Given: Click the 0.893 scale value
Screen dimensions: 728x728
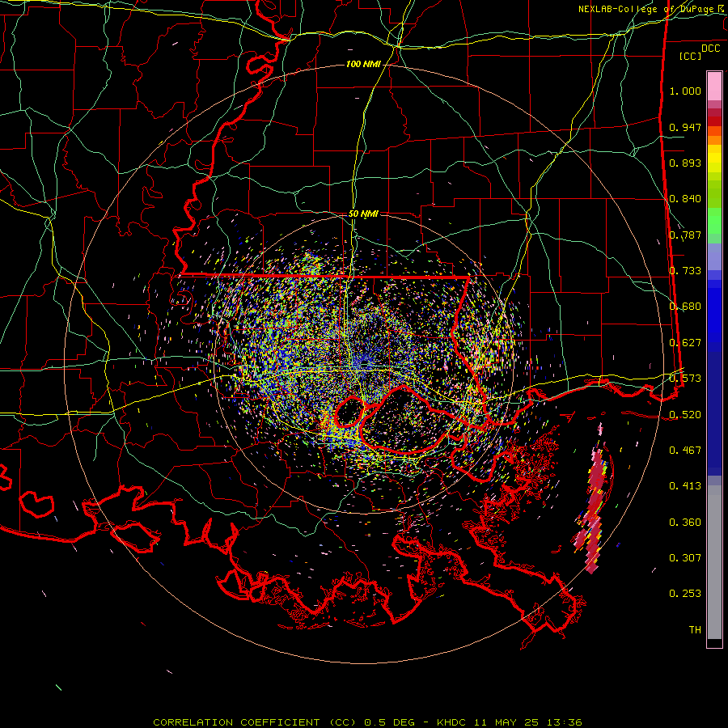Looking at the screenshot, I should pyautogui.click(x=685, y=163).
